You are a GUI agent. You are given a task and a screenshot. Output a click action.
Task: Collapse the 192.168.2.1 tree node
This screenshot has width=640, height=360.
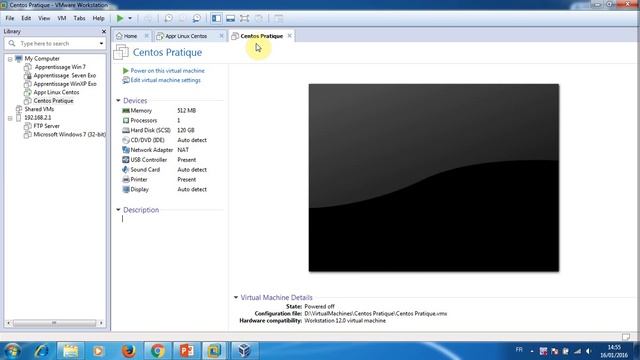point(10,118)
